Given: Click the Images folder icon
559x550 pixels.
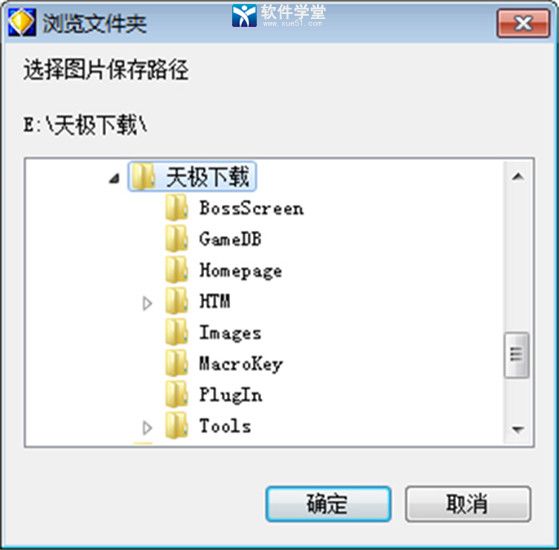Looking at the screenshot, I should click(176, 332).
